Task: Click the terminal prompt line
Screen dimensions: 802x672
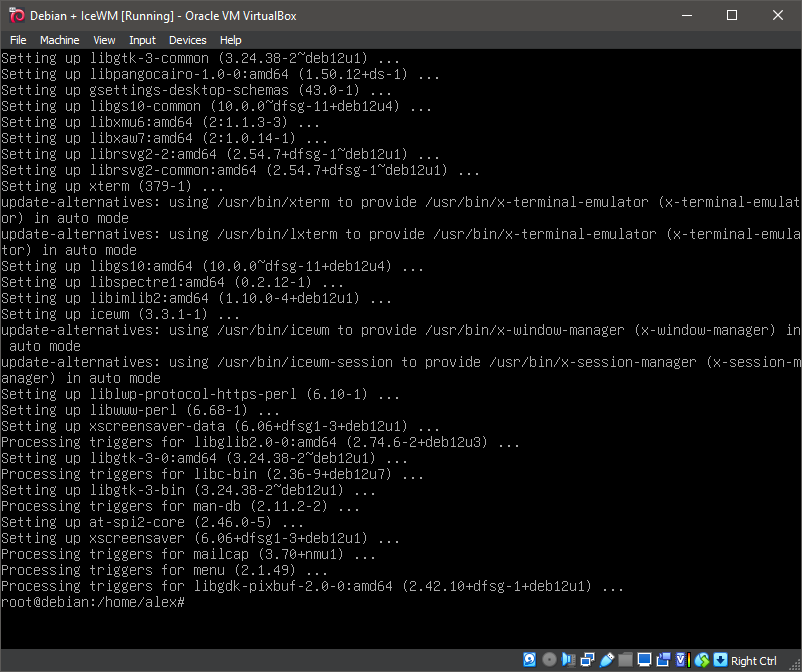Action: click(x=95, y=602)
